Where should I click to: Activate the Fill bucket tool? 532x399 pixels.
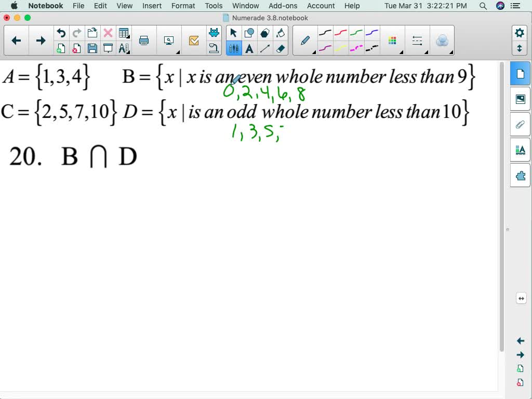[281, 32]
